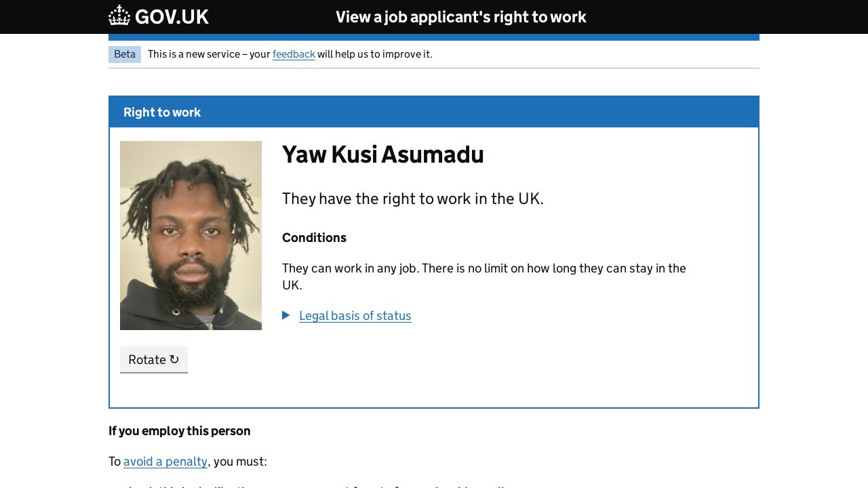Click the "you must:" text after the penalty link
The width and height of the screenshot is (868, 488).
[x=239, y=462]
